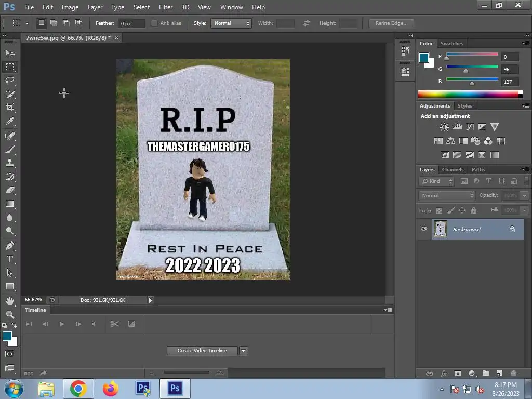Toggle Subtract from selection mode
The width and height of the screenshot is (532, 399).
pyautogui.click(x=66, y=23)
